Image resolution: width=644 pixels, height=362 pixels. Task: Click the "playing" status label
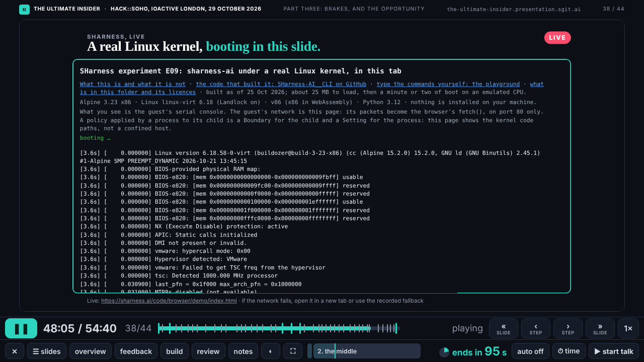(467, 328)
